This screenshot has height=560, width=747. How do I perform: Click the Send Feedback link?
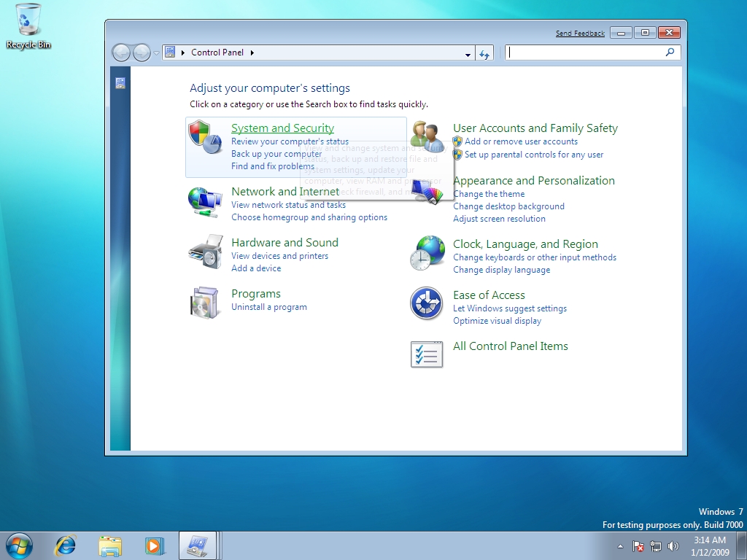(x=580, y=33)
